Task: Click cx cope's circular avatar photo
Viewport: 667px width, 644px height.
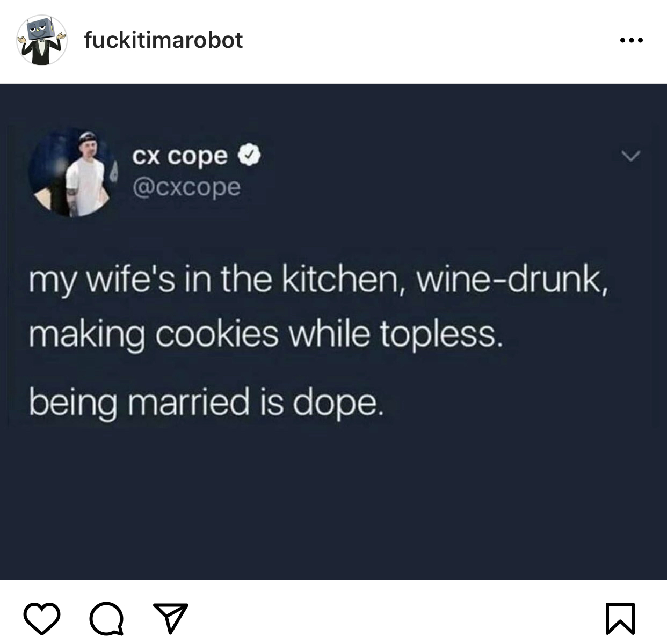Action: click(74, 172)
